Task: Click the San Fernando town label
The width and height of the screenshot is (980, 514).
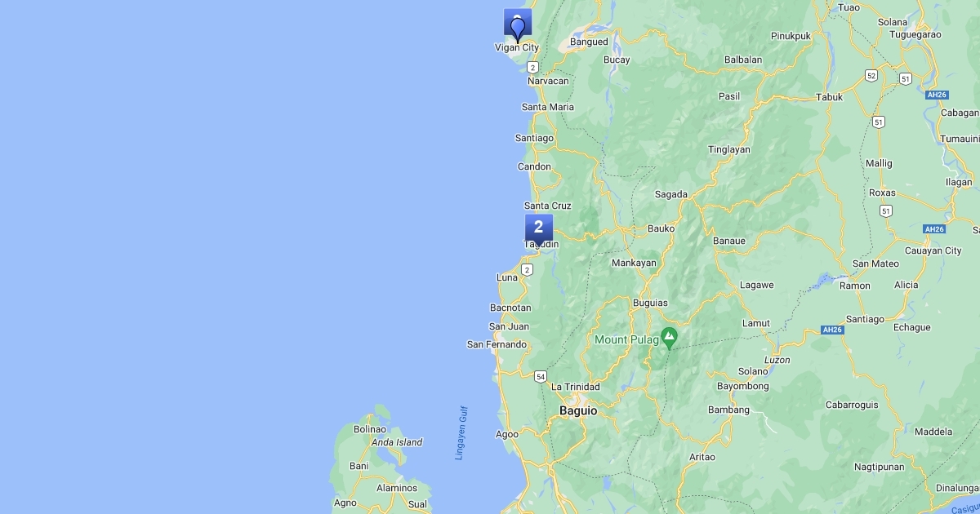Action: [497, 344]
